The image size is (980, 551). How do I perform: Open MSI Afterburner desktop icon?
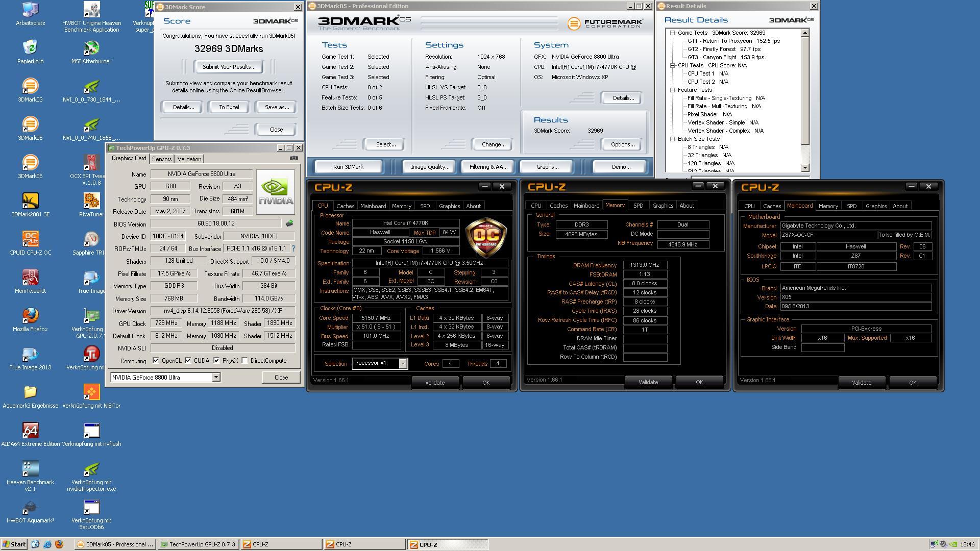pyautogui.click(x=91, y=52)
